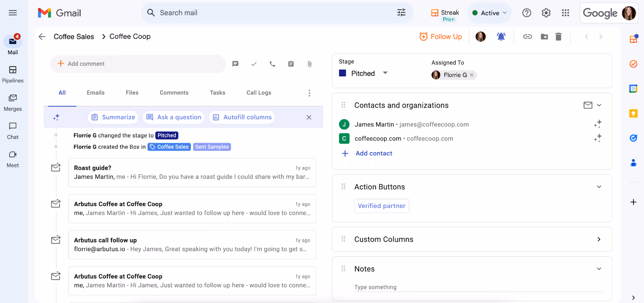The width and height of the screenshot is (644, 303).
Task: Add a task with the checkmark icon
Action: (x=254, y=64)
